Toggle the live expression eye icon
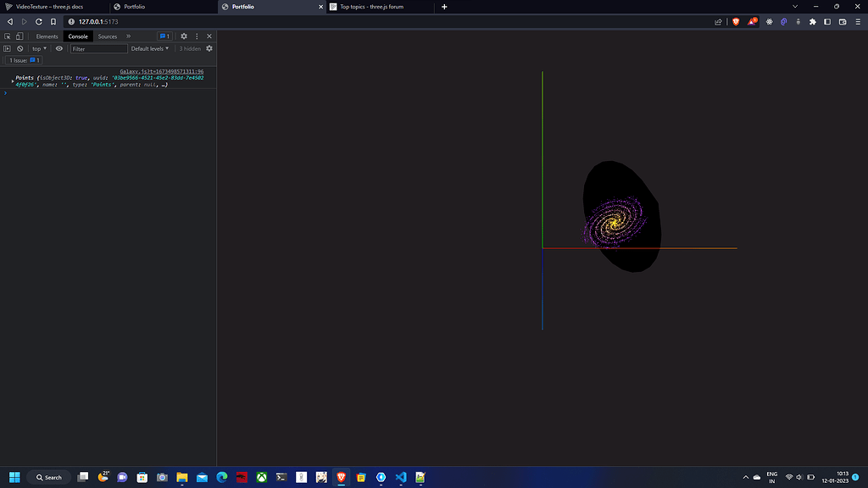Screen dimensions: 868x488 coord(59,49)
